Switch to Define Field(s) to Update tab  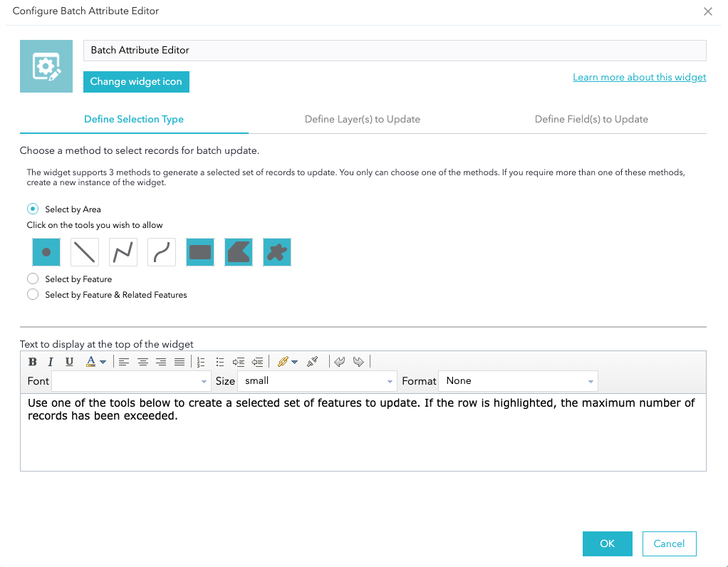pyautogui.click(x=591, y=120)
